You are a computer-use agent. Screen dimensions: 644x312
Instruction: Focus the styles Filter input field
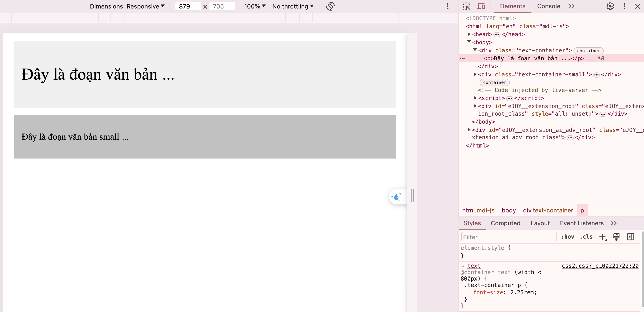click(509, 237)
